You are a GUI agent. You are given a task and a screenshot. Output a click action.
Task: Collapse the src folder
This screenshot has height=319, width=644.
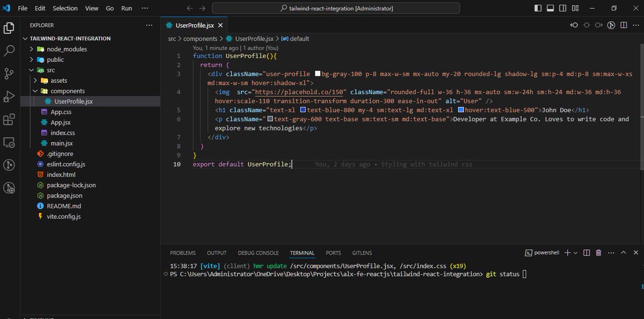(50, 70)
